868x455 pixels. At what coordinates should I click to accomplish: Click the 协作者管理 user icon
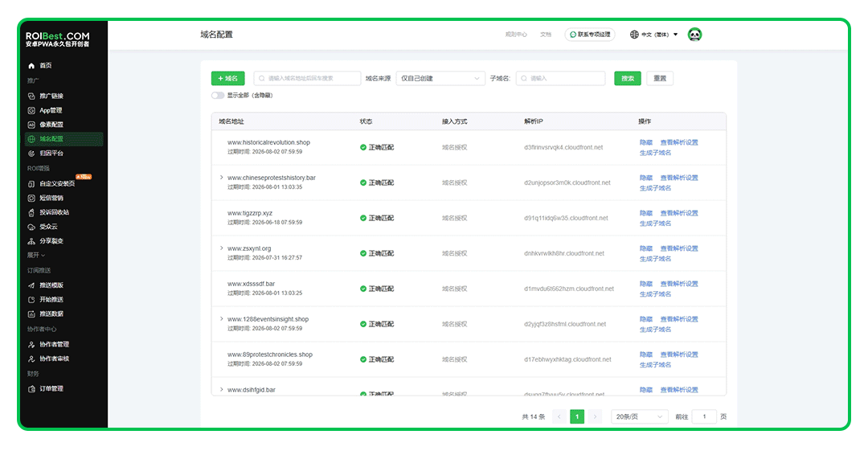tap(31, 345)
